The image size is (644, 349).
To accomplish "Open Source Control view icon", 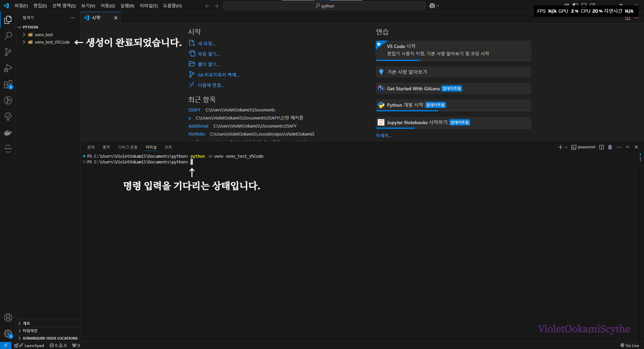I will tap(8, 52).
